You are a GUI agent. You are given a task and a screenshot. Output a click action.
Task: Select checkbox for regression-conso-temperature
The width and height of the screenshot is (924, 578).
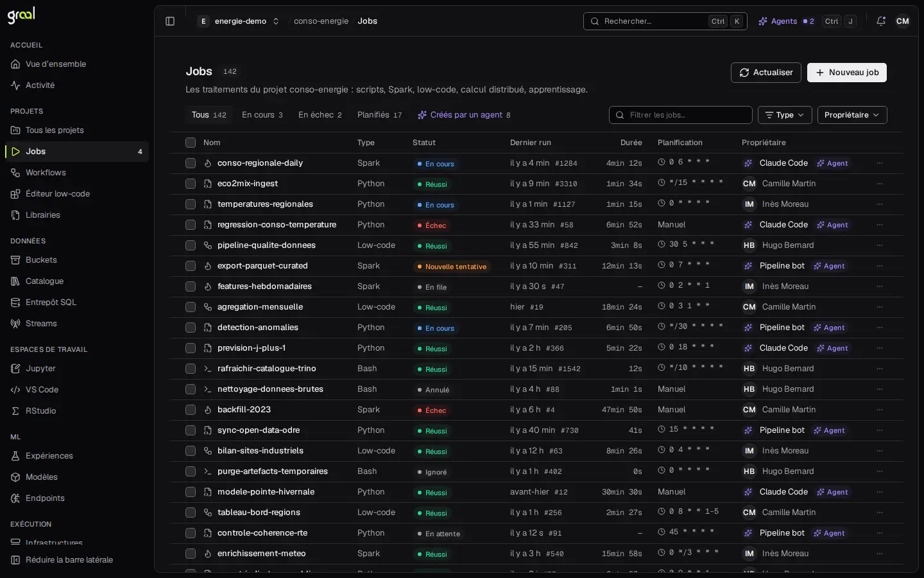tap(191, 225)
